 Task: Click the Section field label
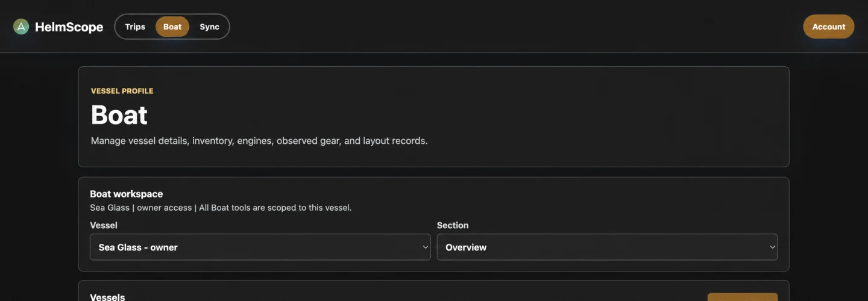coord(453,225)
